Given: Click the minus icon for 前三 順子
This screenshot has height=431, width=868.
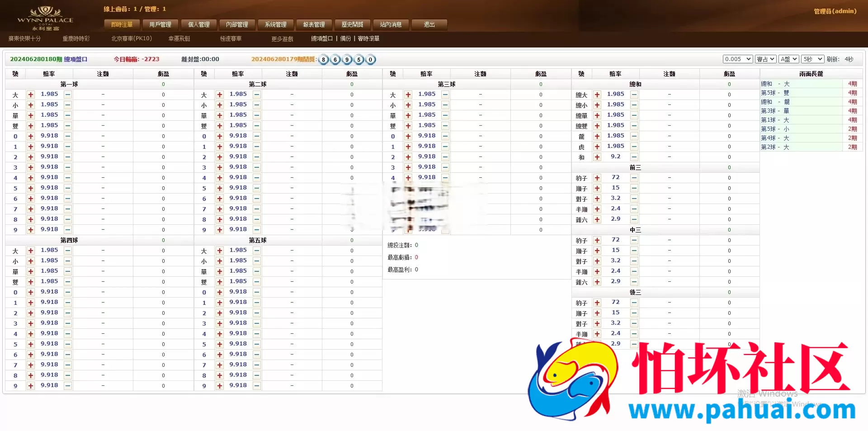Looking at the screenshot, I should (x=634, y=188).
